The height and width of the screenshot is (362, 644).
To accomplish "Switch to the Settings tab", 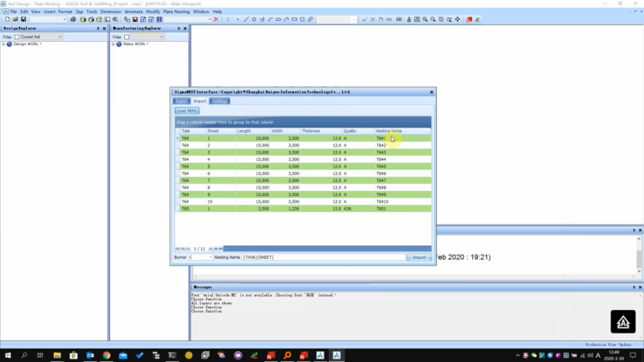I will [x=220, y=101].
